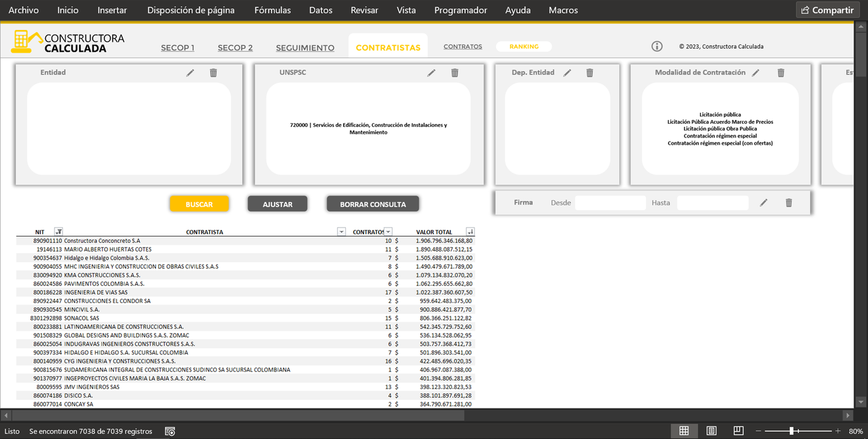Open the NIT column filter dropdown
The height and width of the screenshot is (439, 868).
(x=58, y=232)
